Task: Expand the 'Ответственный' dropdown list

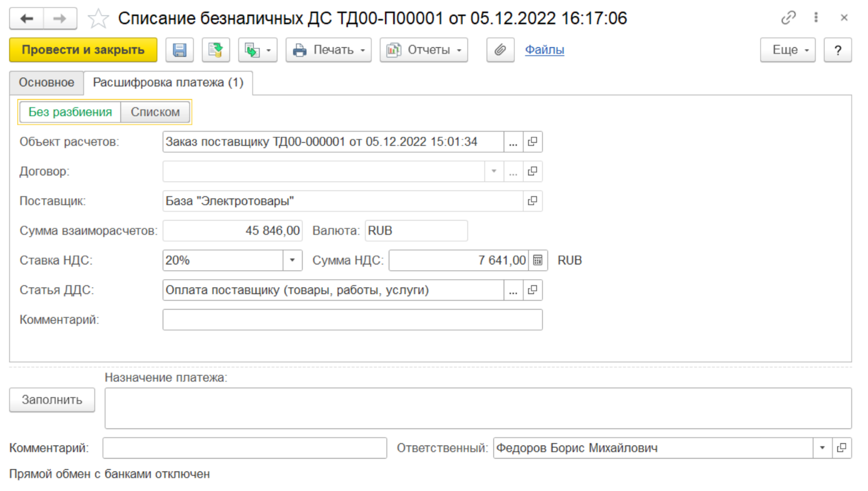Action: point(822,448)
